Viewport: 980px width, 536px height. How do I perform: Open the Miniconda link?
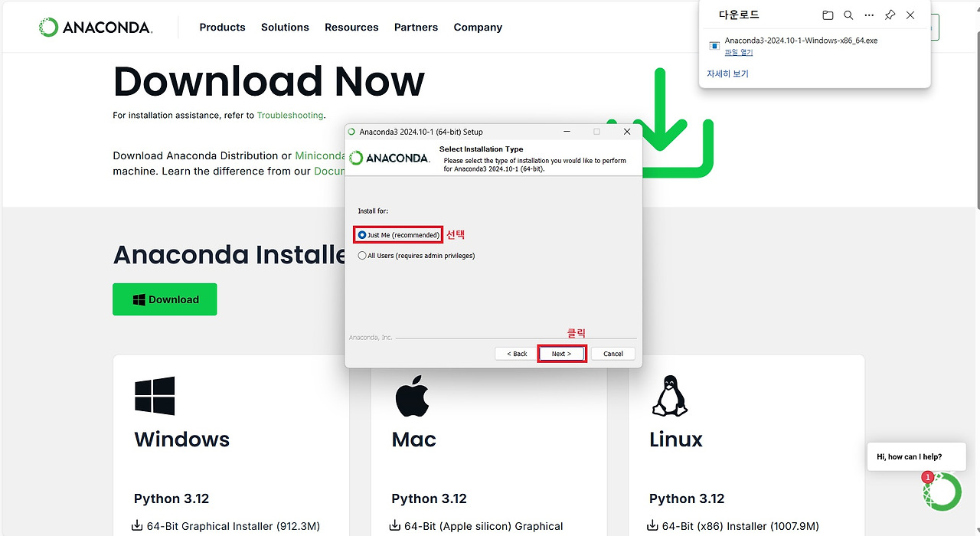click(320, 155)
